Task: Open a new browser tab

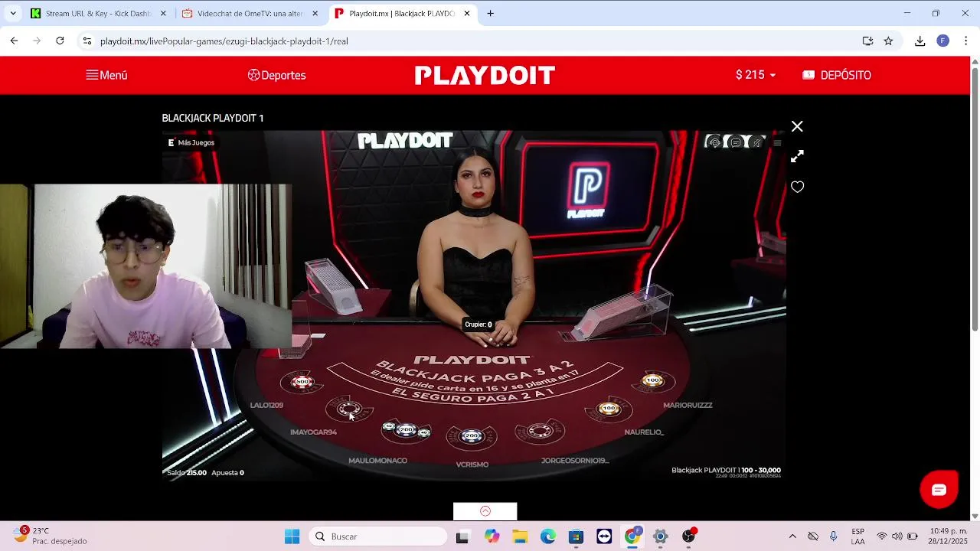Action: [x=490, y=13]
